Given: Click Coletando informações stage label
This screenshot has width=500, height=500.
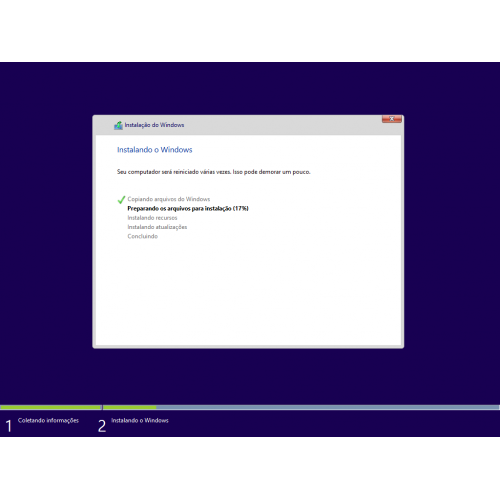Looking at the screenshot, I should pyautogui.click(x=48, y=420).
